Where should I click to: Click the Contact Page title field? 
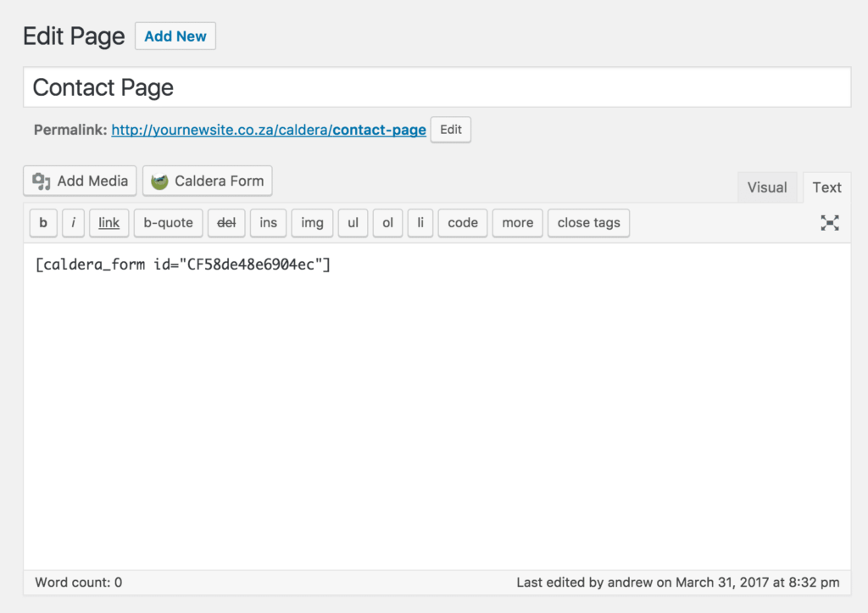(437, 87)
